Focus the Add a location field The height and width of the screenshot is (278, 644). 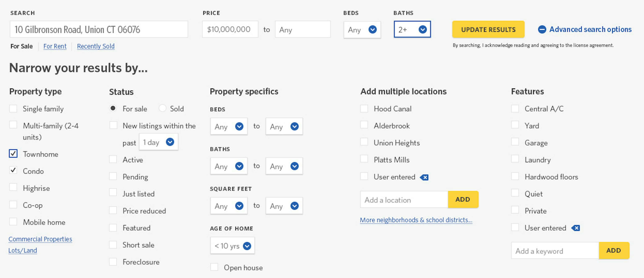404,200
